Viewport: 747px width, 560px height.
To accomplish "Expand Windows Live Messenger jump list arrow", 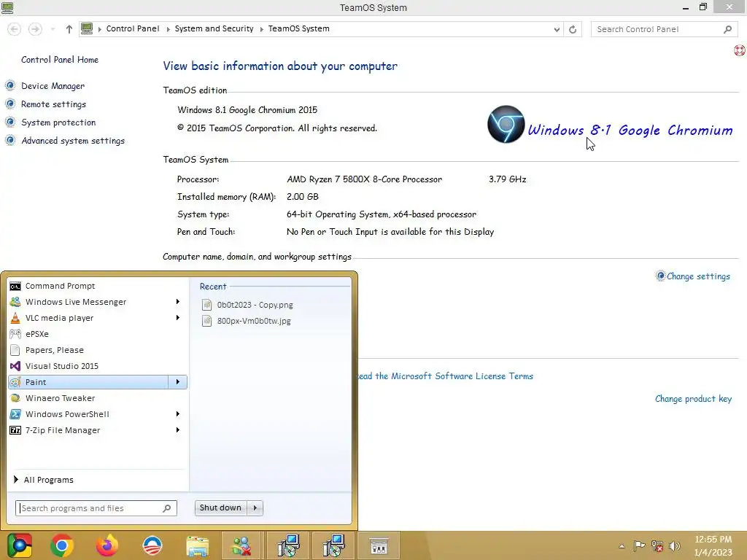I will coord(178,302).
